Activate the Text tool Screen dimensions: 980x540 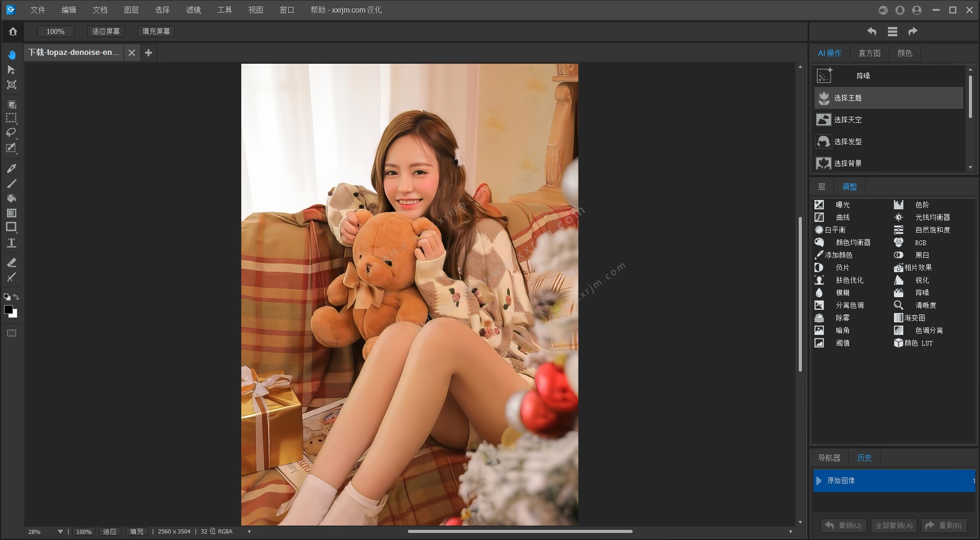pos(12,243)
